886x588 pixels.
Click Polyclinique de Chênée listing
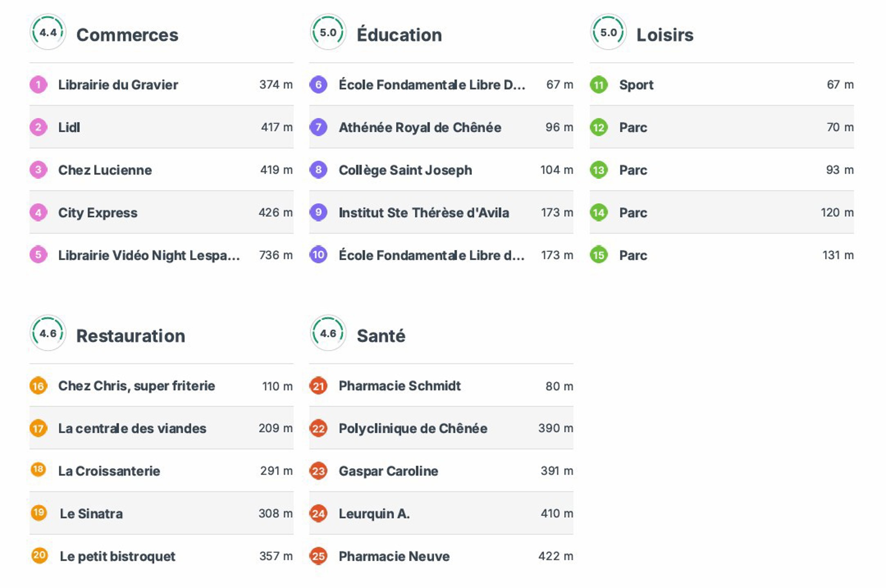tap(413, 428)
